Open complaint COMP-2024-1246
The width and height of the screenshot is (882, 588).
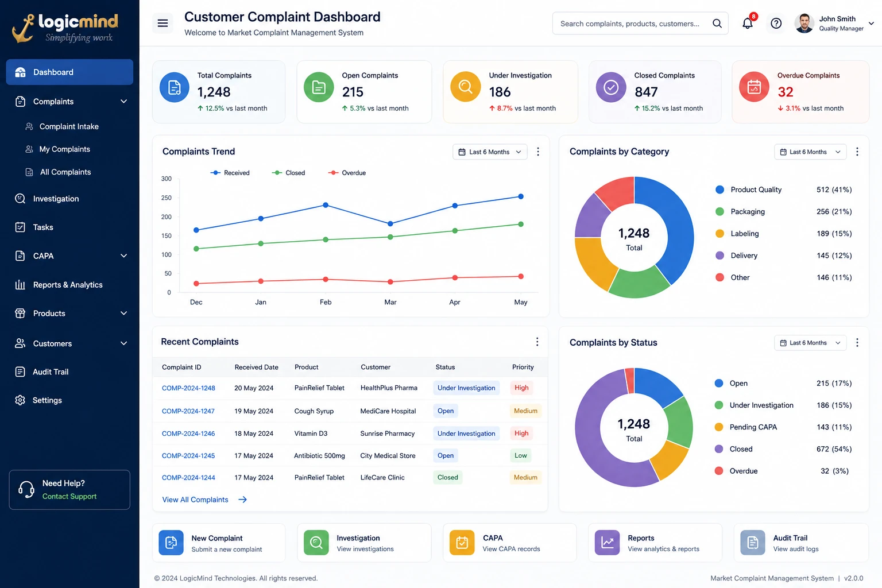188,434
